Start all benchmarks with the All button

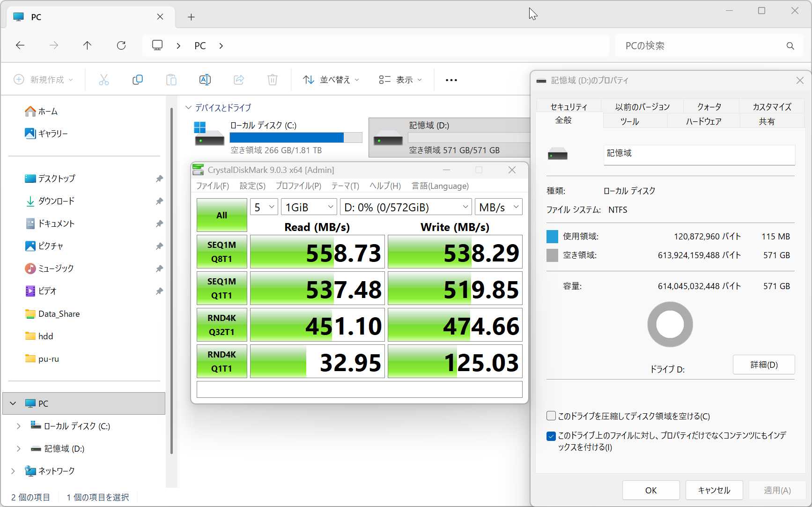[222, 215]
